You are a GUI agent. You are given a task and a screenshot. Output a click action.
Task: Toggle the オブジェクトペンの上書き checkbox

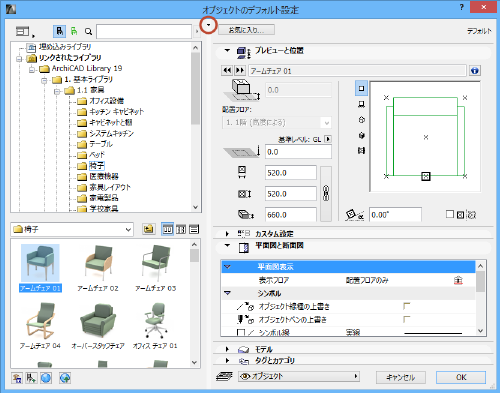(406, 319)
